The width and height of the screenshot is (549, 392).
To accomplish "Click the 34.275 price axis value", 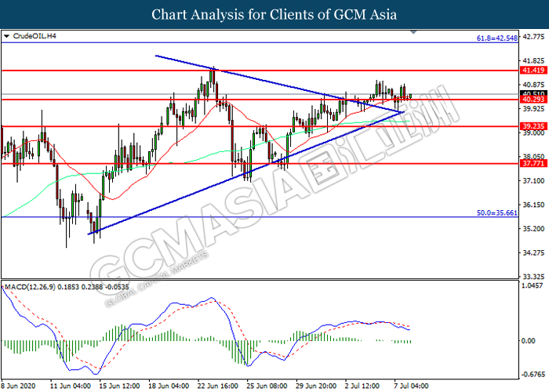I will tap(533, 252).
